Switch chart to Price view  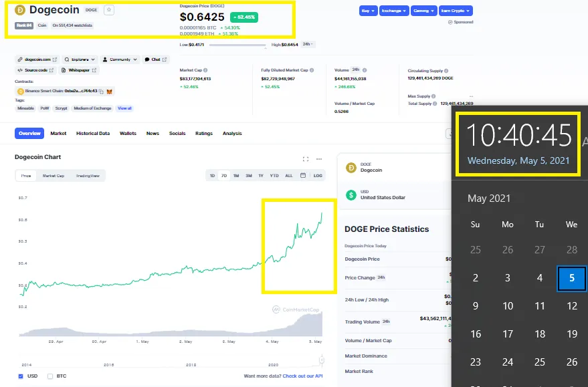click(26, 176)
